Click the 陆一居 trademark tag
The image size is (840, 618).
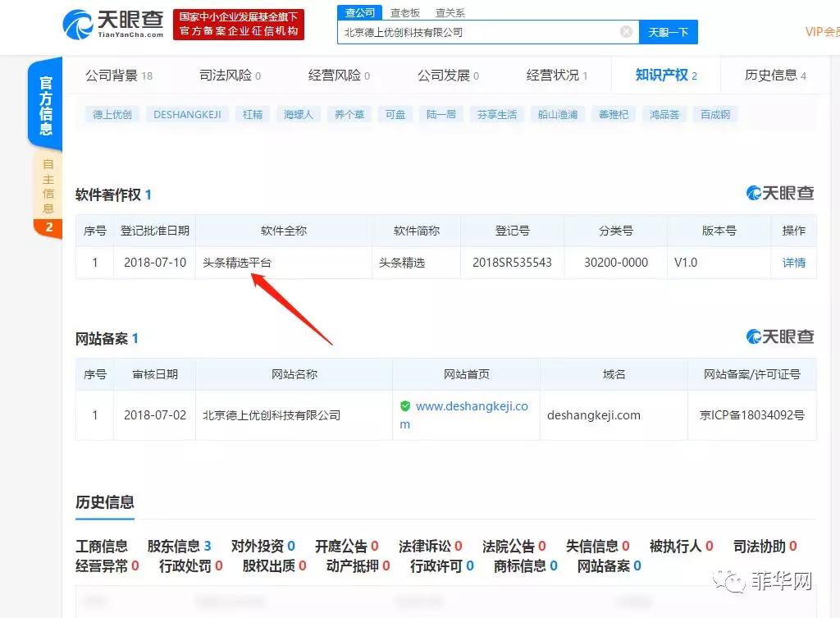point(441,114)
